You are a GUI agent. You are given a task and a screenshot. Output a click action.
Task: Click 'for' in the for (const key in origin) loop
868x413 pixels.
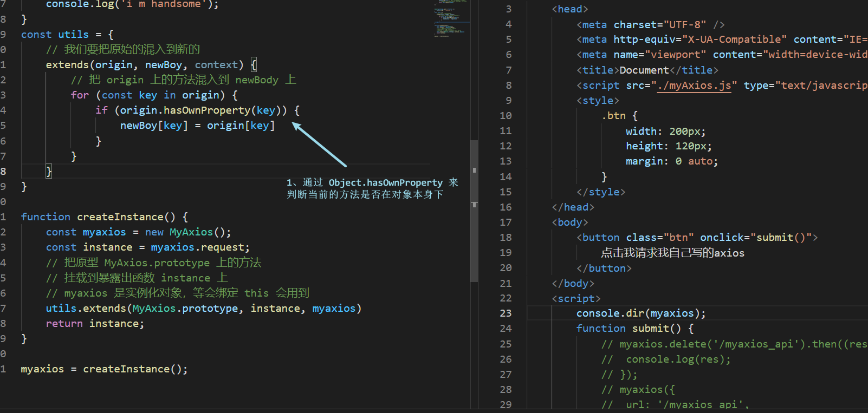pos(80,95)
